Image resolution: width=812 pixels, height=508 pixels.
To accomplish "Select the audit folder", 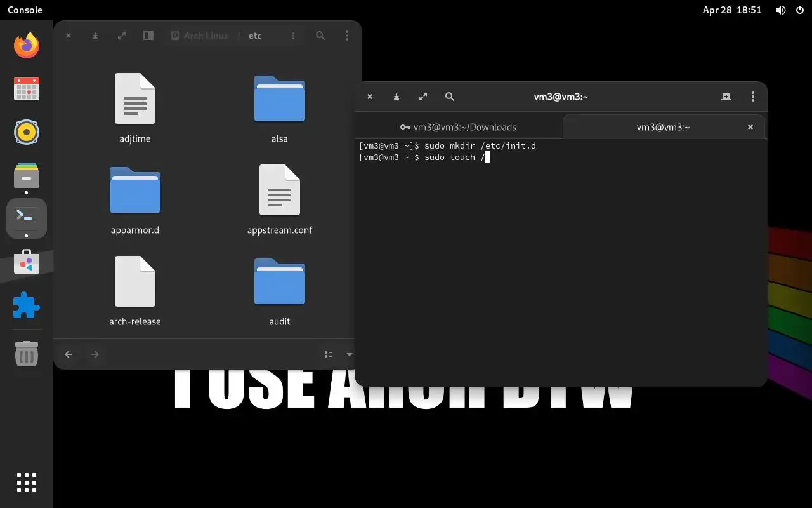I will click(280, 291).
